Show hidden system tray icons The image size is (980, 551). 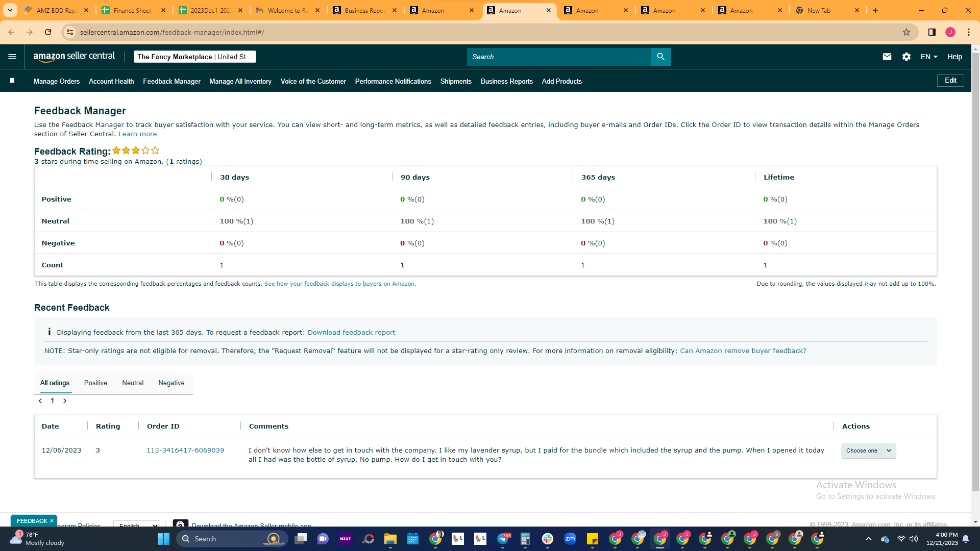pyautogui.click(x=869, y=539)
